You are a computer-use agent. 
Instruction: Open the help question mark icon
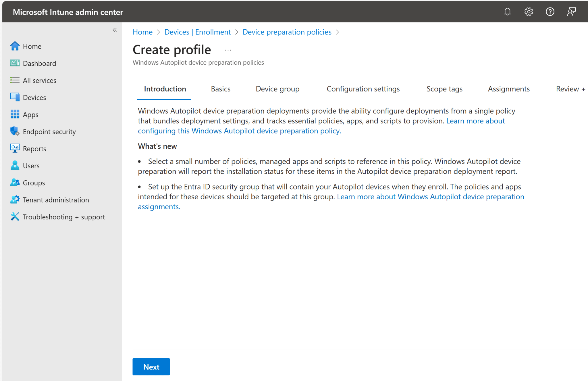(x=550, y=12)
